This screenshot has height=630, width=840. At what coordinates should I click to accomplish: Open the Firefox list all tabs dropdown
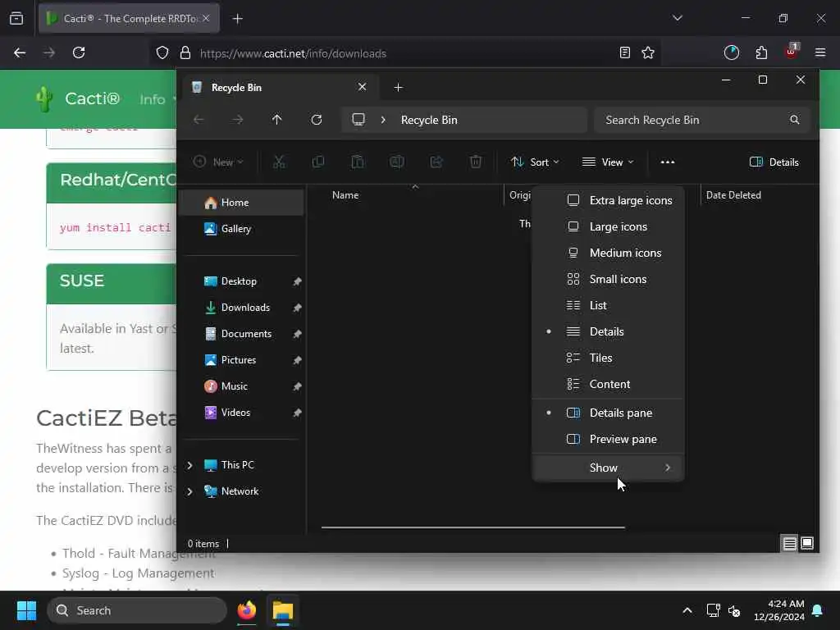tap(678, 18)
